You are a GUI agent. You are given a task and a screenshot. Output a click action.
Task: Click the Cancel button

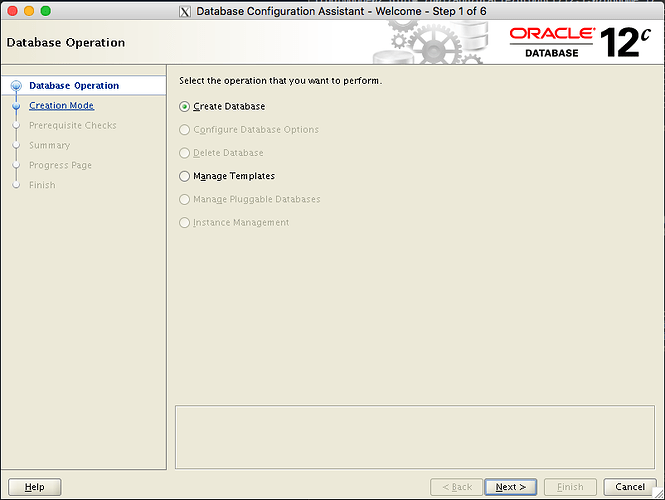click(630, 487)
